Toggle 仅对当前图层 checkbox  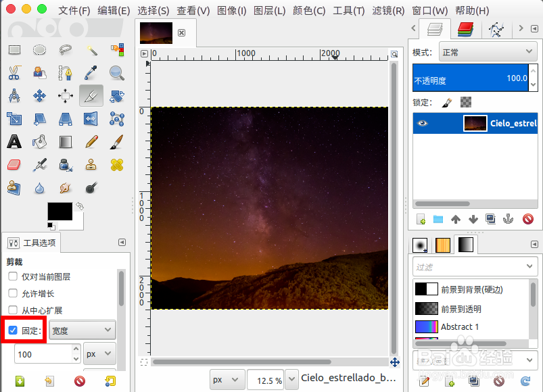(13, 276)
